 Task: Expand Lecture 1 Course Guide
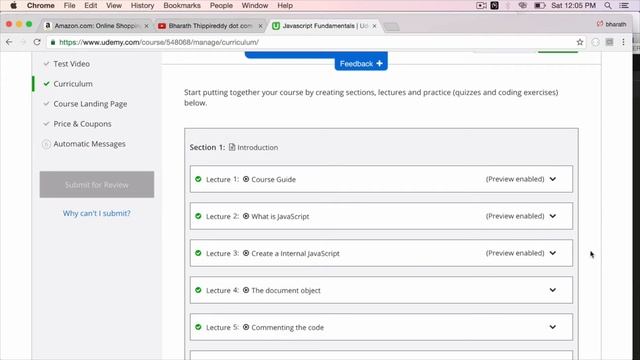pos(553,179)
